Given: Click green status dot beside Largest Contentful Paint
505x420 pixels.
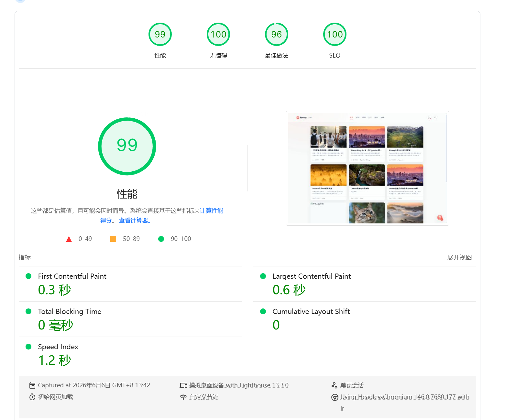Looking at the screenshot, I should coord(263,276).
